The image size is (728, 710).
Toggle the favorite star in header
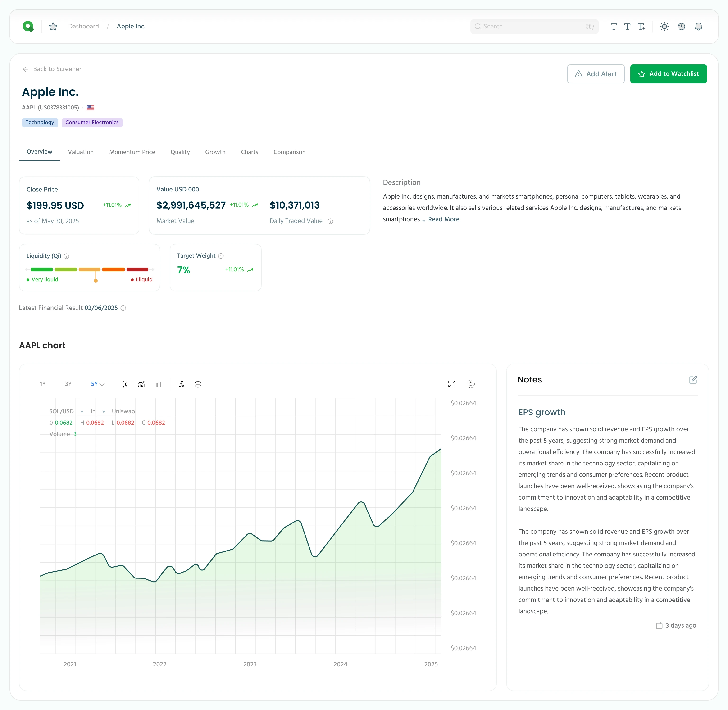[53, 27]
